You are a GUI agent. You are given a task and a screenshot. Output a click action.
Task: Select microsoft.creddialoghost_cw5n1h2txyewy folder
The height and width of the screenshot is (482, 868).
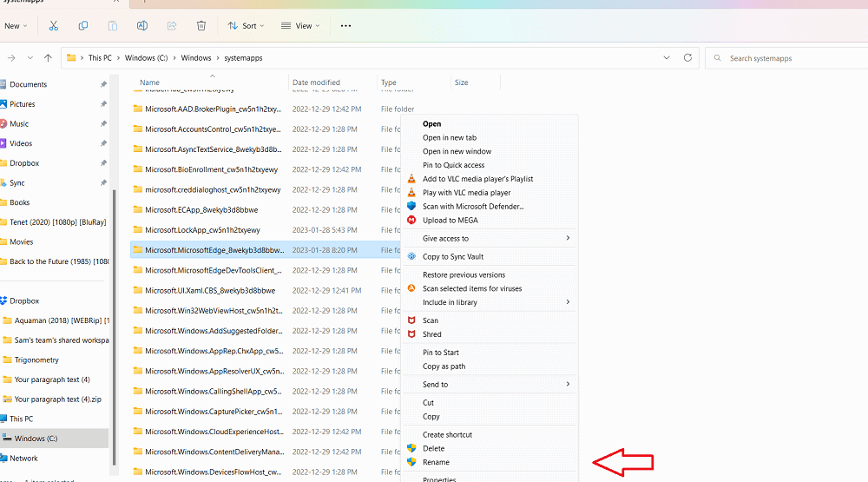(213, 189)
